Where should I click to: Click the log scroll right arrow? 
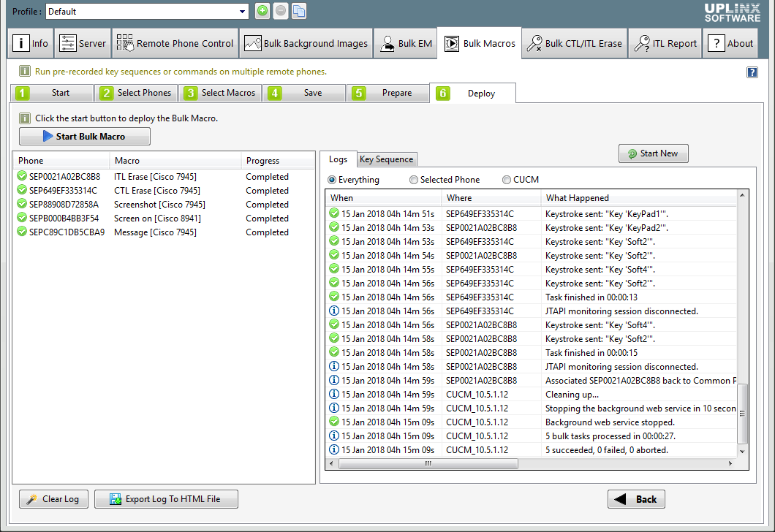coord(730,463)
